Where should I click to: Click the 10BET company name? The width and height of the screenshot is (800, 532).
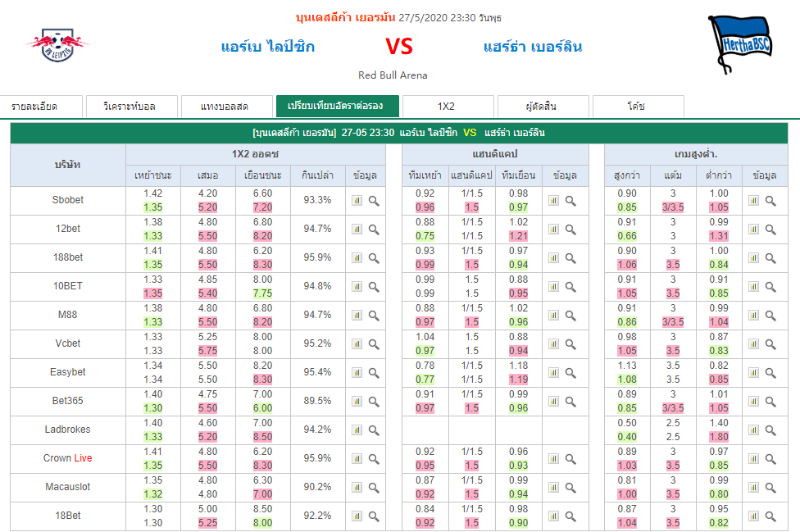[x=68, y=286]
